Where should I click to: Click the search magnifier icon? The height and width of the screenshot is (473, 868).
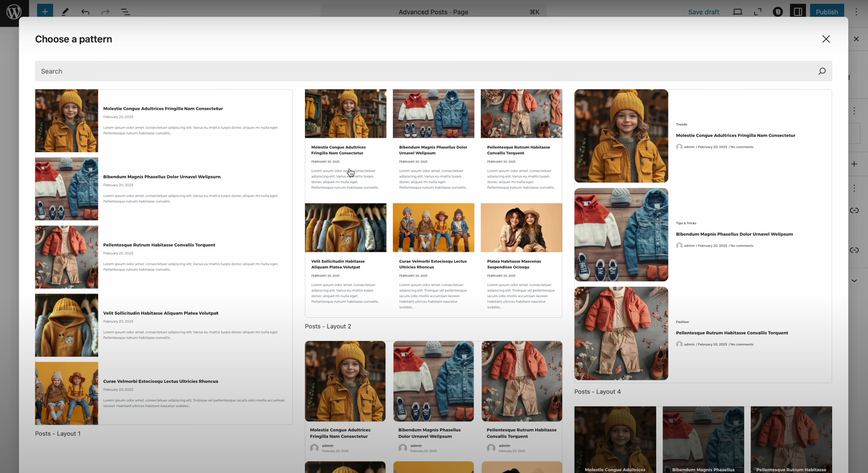click(822, 71)
